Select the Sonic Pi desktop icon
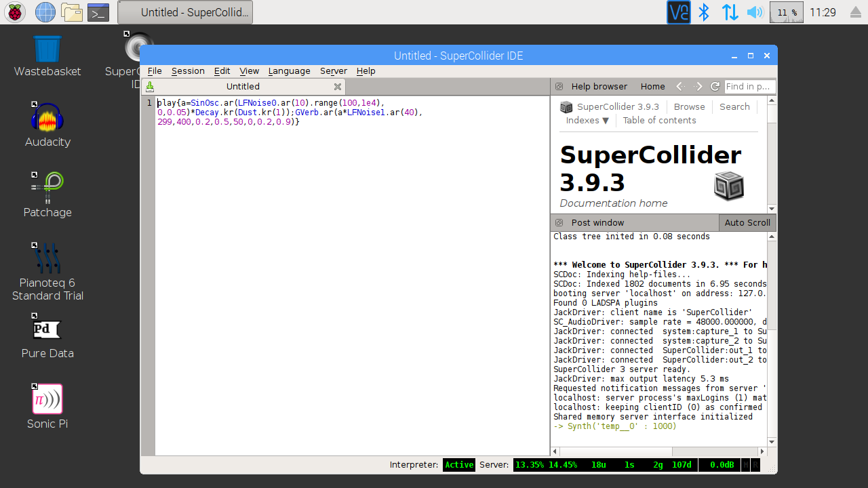This screenshot has height=488, width=868. coord(47,407)
